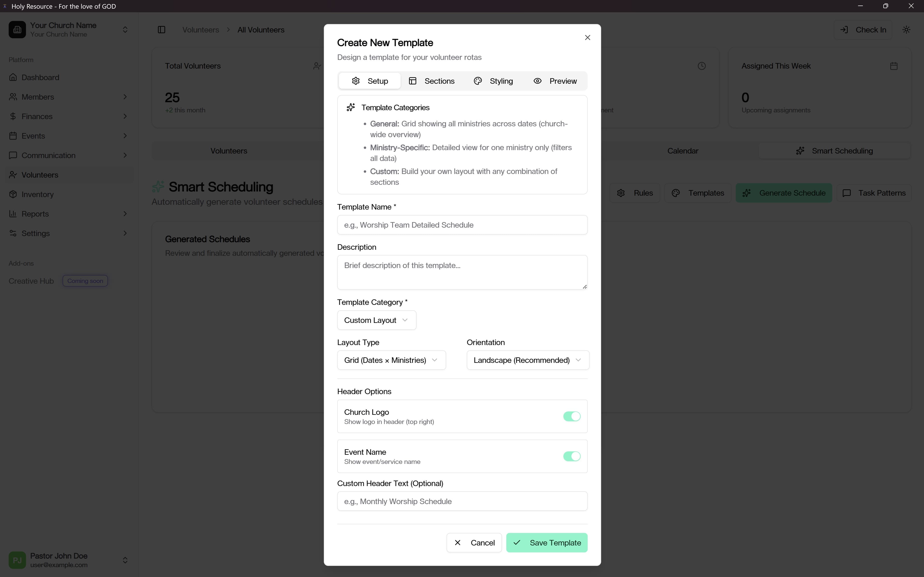Open Inventory in the sidebar
924x577 pixels.
pyautogui.click(x=69, y=194)
